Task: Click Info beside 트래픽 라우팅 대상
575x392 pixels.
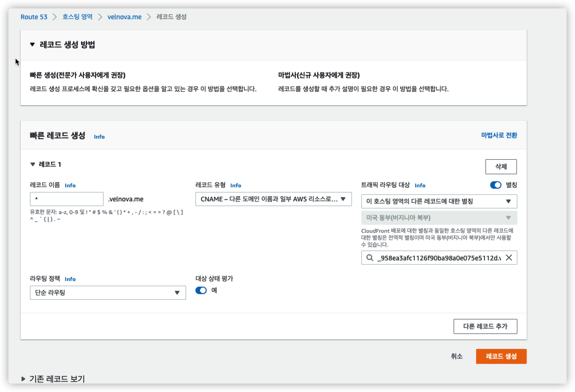Action: 420,185
